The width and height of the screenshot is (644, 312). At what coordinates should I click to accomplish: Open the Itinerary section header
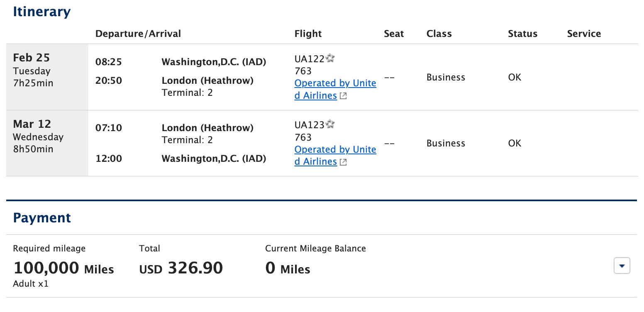[x=41, y=12]
